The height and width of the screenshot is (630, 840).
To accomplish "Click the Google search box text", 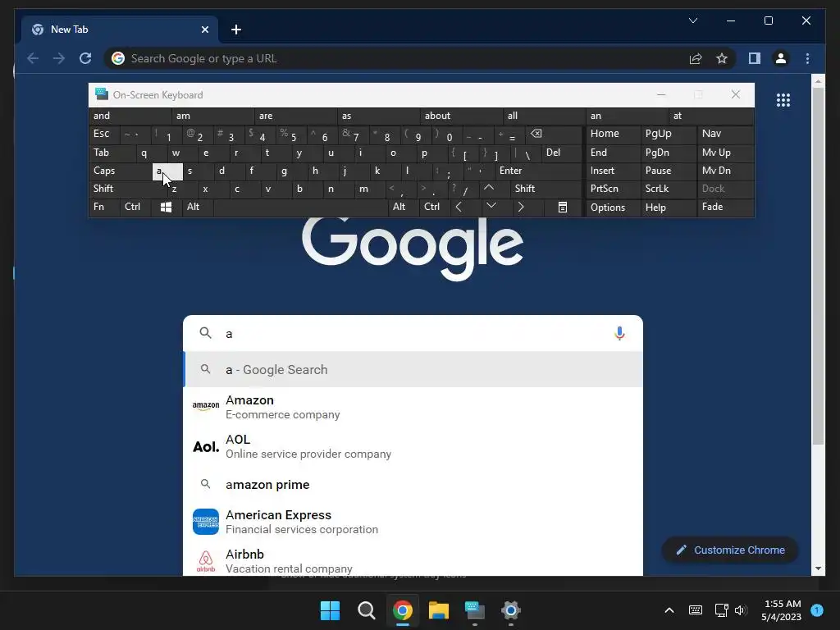I will (x=413, y=333).
